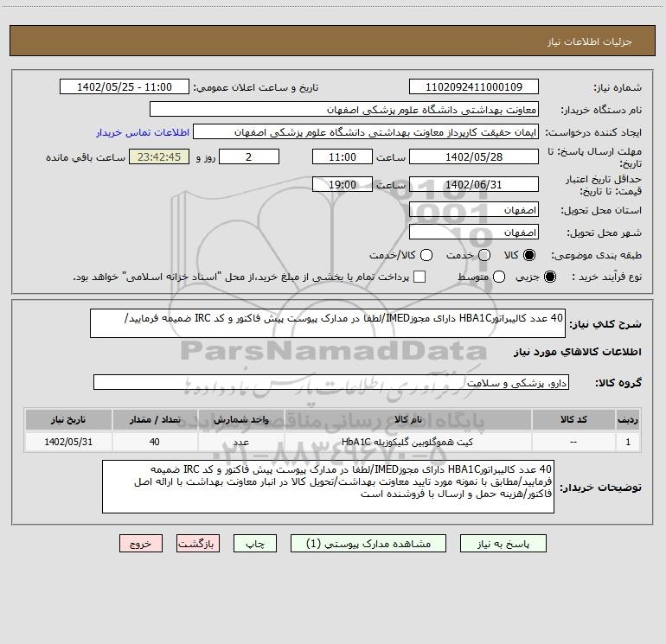This screenshot has height=644, width=666.
Task: Select the جزیی purchase type radio
Action: (549, 277)
